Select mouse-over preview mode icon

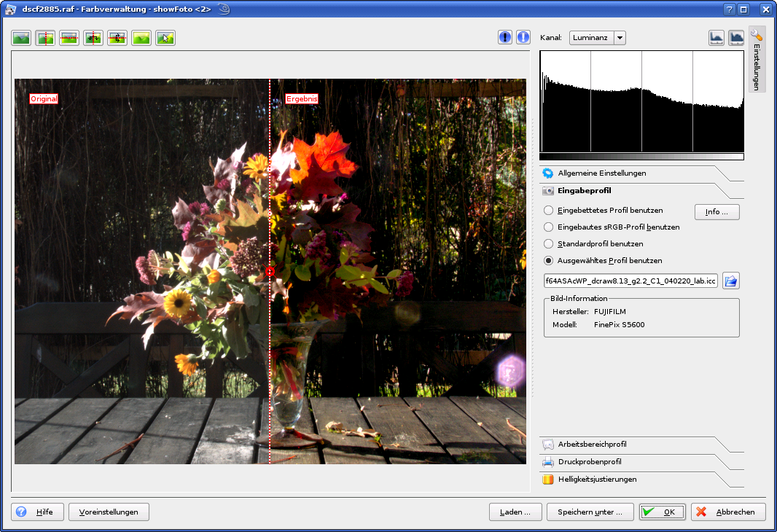tap(165, 38)
